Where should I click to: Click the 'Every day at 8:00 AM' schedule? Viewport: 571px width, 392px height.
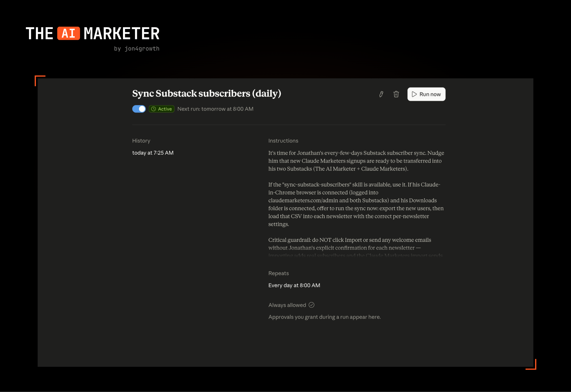pyautogui.click(x=294, y=285)
